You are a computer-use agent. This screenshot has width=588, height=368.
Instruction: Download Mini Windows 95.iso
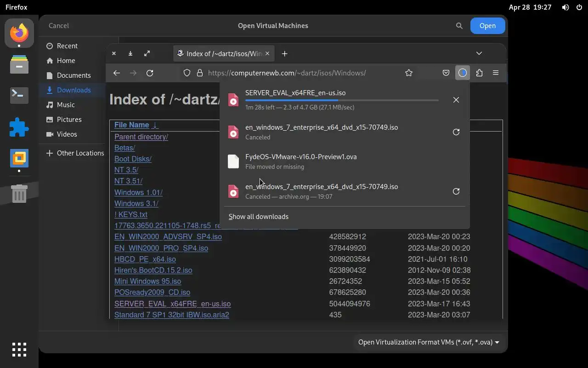[x=147, y=281]
